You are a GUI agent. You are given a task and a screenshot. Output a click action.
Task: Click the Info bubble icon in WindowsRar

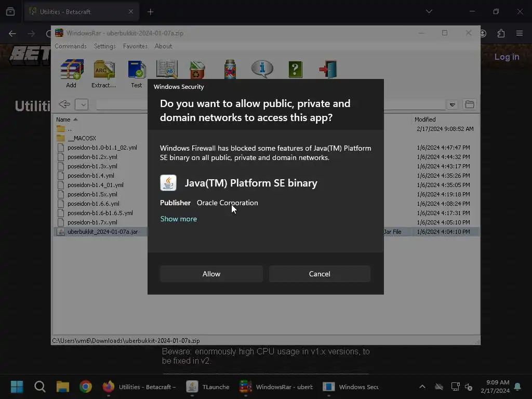[x=262, y=69]
